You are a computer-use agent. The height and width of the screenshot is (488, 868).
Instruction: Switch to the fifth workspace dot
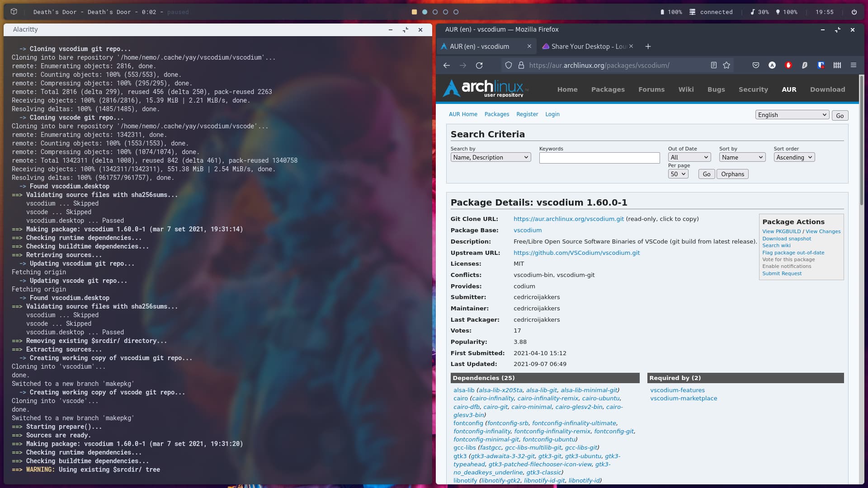coord(456,12)
